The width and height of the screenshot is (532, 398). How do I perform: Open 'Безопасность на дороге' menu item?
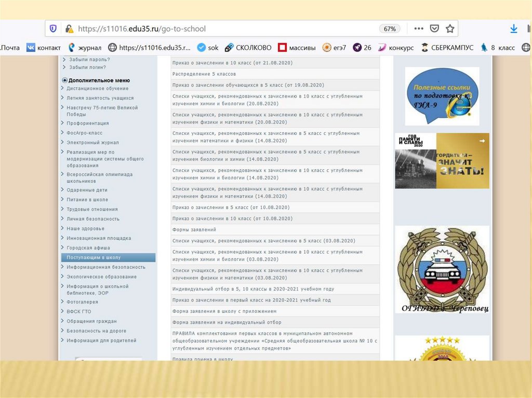(x=96, y=331)
